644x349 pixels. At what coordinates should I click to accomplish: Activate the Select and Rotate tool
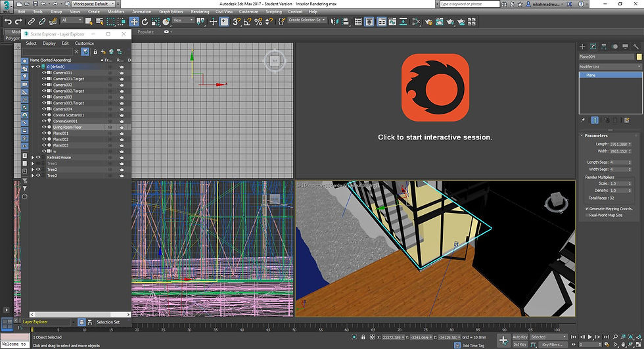[145, 21]
